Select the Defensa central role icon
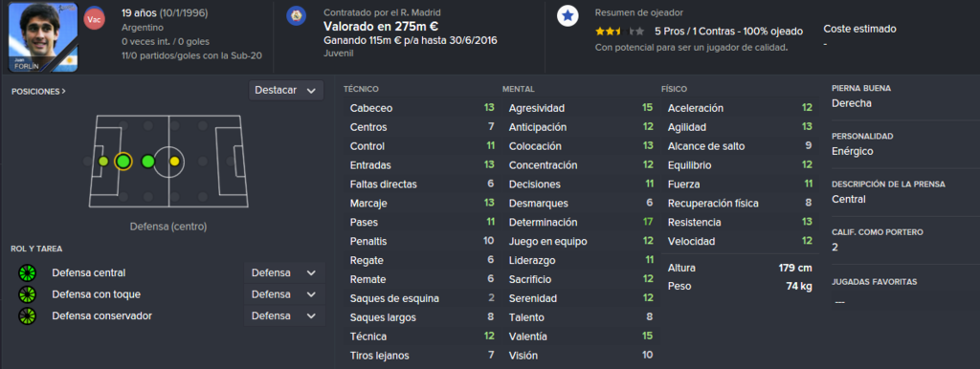Screen dimensions: 980x369 click(28, 272)
